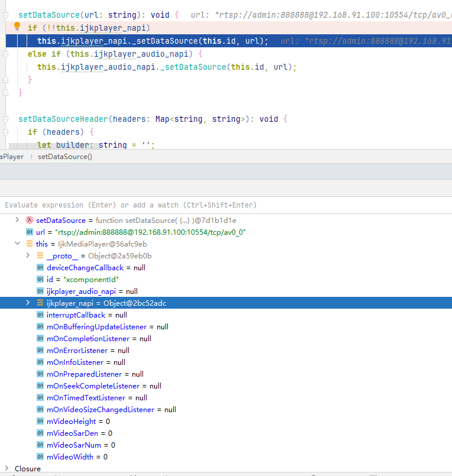Expand the __proto__ object node

pos(28,255)
